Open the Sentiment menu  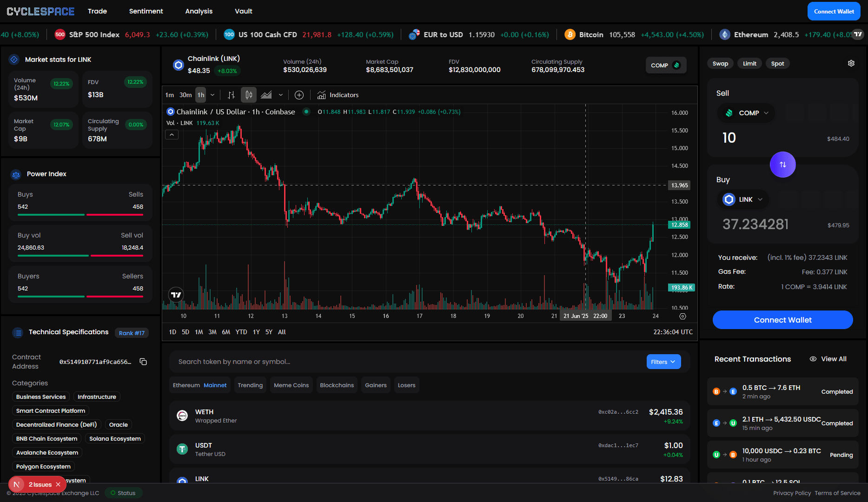146,11
